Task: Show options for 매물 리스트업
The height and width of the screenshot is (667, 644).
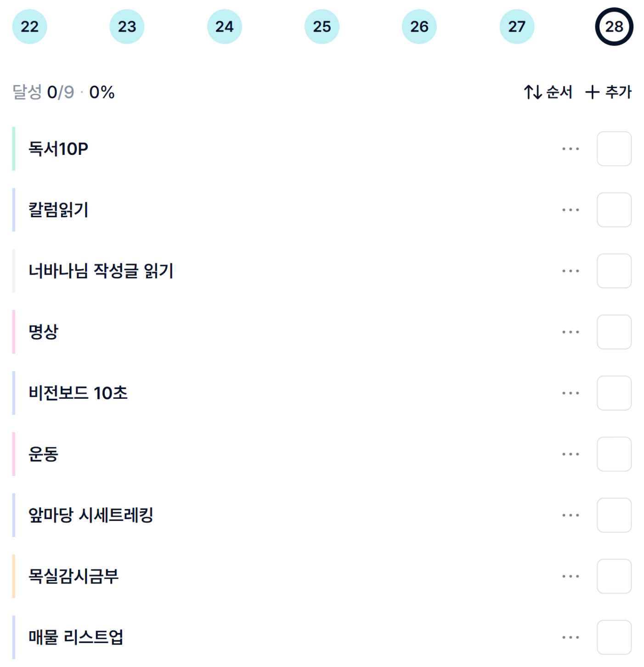Action: coord(571,637)
